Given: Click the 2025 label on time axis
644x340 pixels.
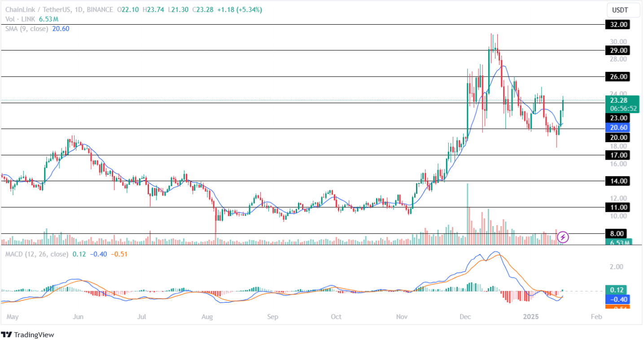Looking at the screenshot, I should pyautogui.click(x=531, y=317).
